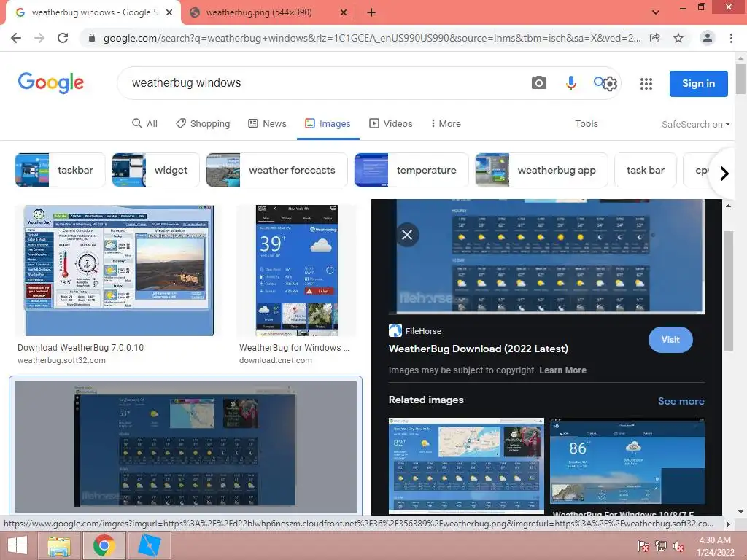Click the lock icon in address bar

coord(92,38)
